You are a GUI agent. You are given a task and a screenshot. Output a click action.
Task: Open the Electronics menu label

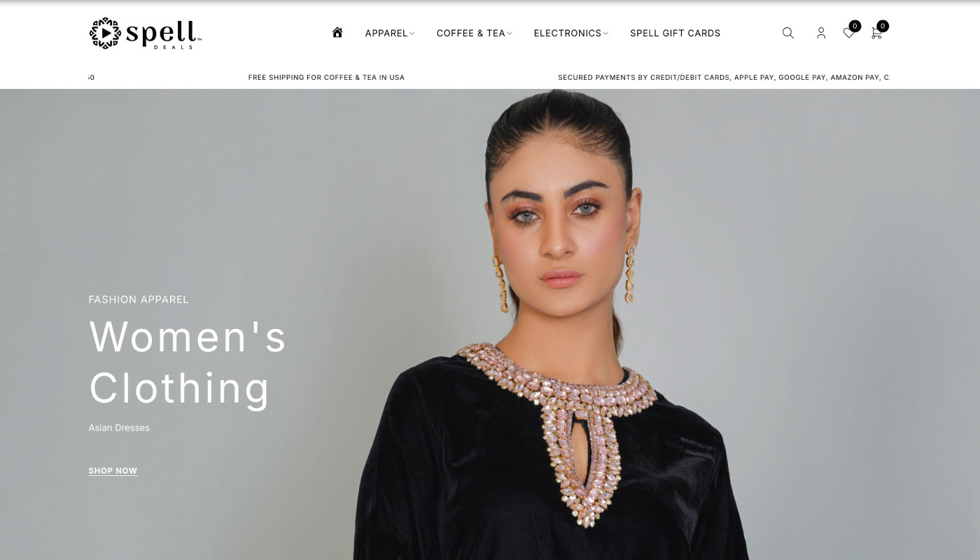(x=567, y=33)
